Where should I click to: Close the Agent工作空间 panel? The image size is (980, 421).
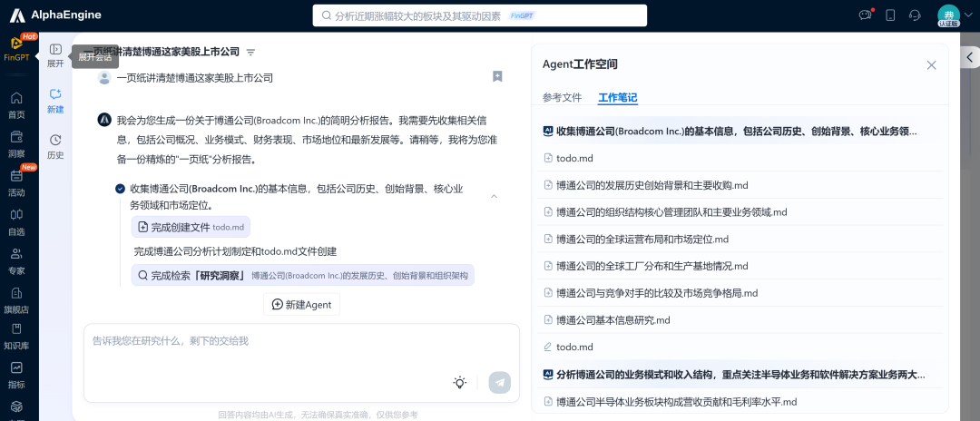(x=931, y=65)
